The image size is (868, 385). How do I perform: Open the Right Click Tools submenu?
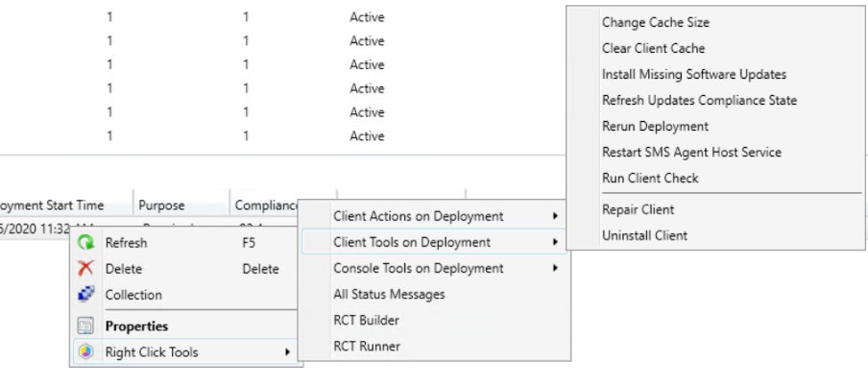click(186, 352)
